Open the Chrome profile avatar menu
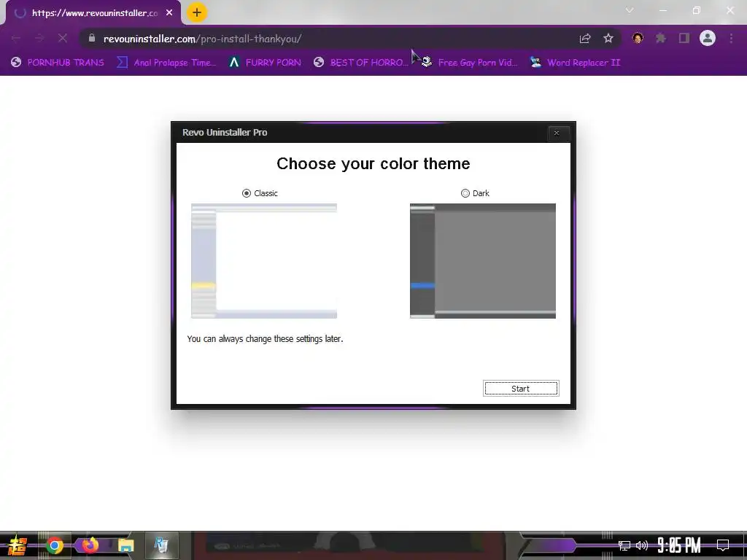Image resolution: width=747 pixels, height=560 pixels. click(x=708, y=38)
